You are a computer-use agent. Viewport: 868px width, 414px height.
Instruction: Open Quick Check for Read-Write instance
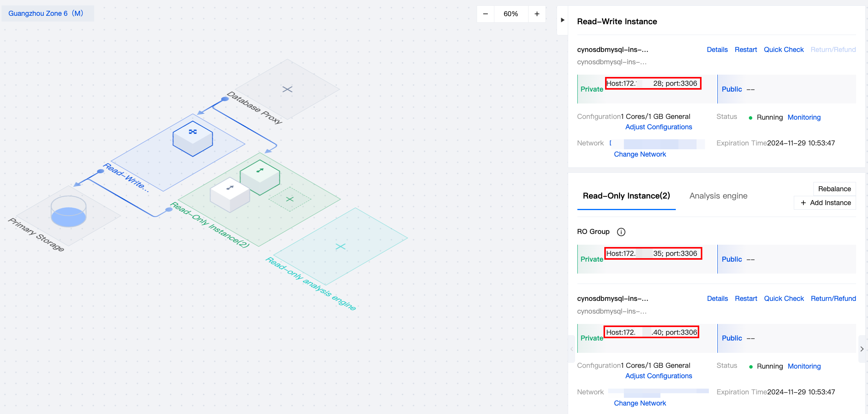[783, 50]
